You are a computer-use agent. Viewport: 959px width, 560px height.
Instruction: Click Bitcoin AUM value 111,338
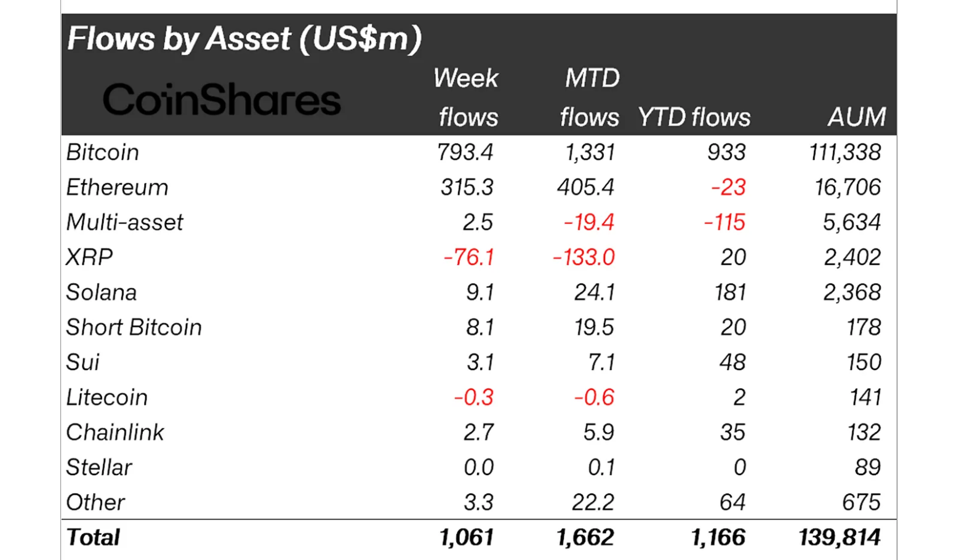coord(845,152)
